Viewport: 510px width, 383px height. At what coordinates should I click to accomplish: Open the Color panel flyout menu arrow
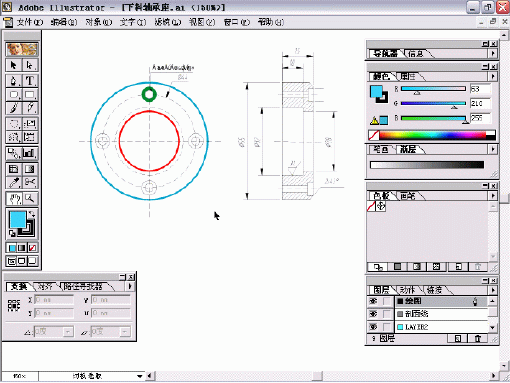(x=493, y=76)
